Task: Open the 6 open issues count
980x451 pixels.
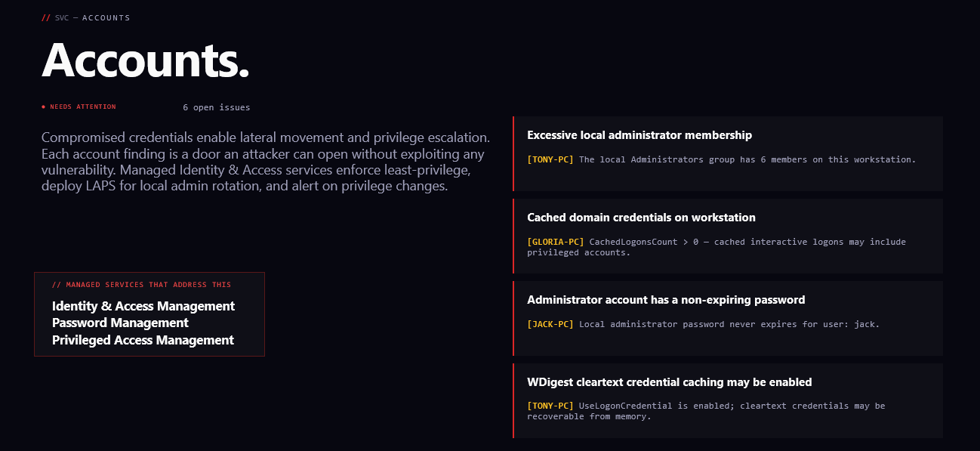Action: 217,107
